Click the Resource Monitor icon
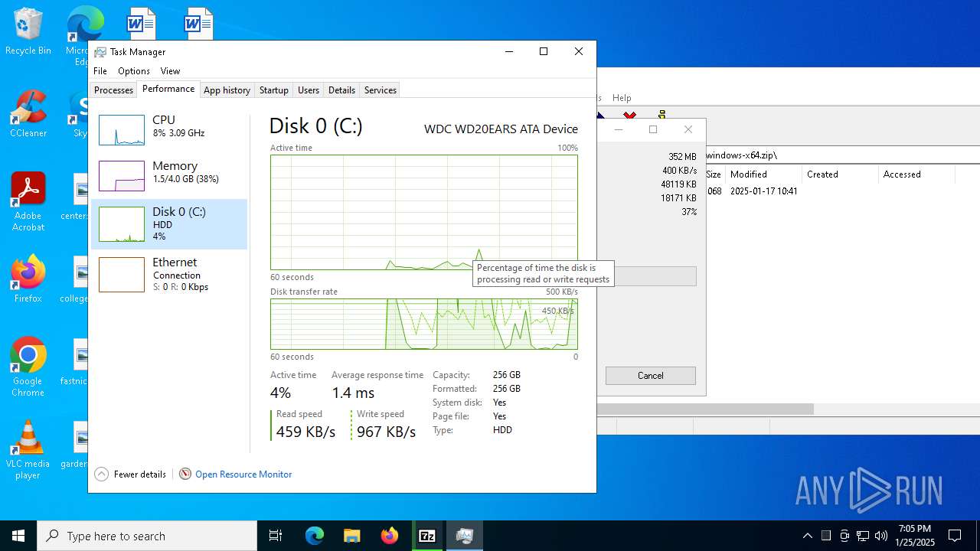The width and height of the screenshot is (980, 551). click(x=185, y=474)
